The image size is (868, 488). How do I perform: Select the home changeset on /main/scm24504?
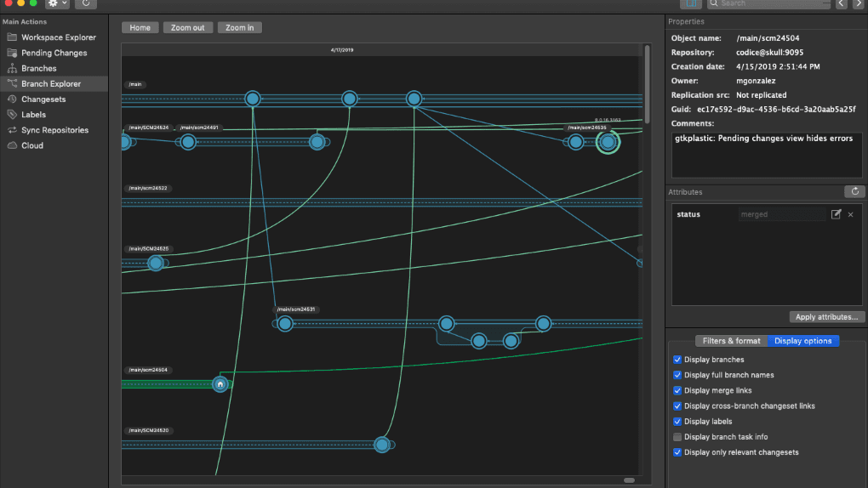click(x=220, y=384)
